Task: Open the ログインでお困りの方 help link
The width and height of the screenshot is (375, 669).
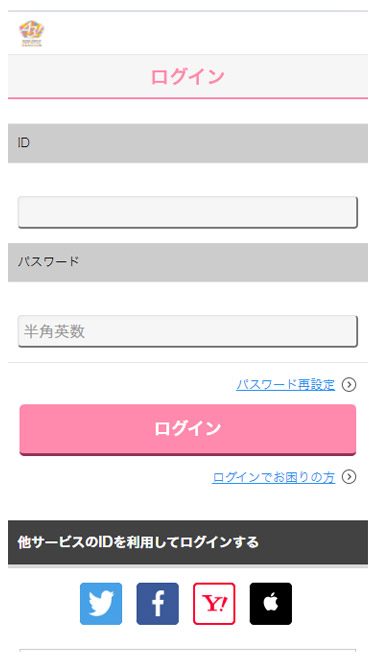Action: point(273,477)
